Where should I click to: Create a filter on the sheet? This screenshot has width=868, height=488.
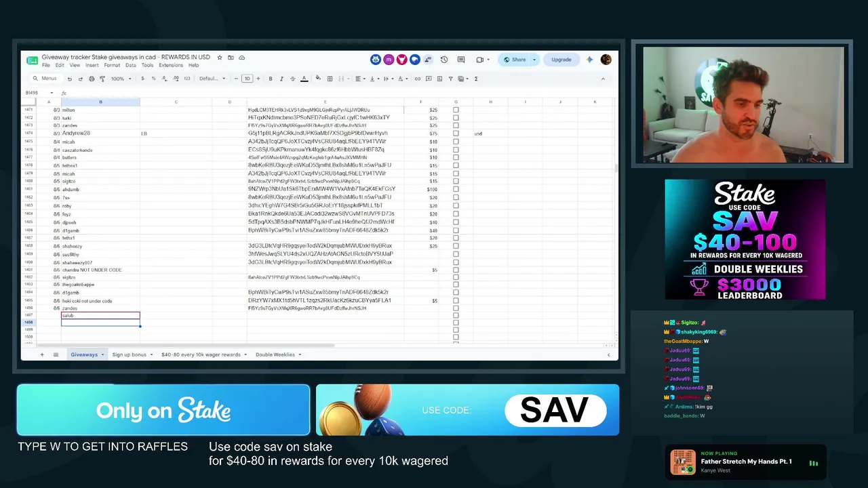(x=450, y=79)
